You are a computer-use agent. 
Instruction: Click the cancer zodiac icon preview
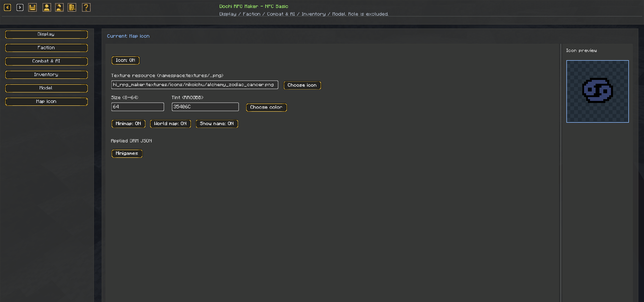coord(597,91)
